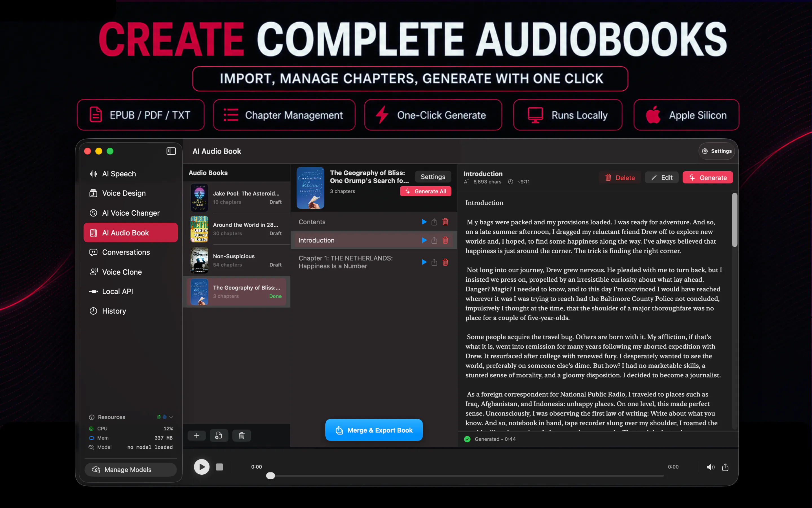Export Chapter 1: THE NETHERLANDS audio
Screen dimensions: 812x508
tap(434, 262)
